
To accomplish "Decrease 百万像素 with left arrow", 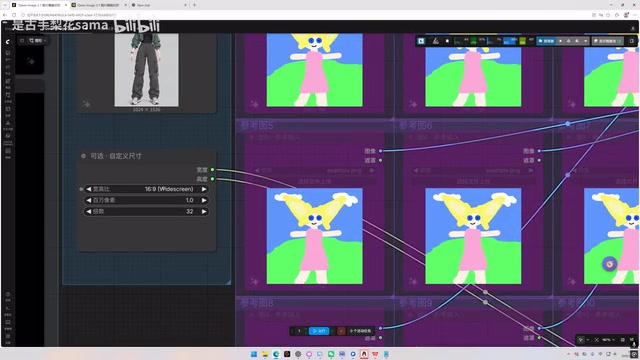I will [89, 200].
